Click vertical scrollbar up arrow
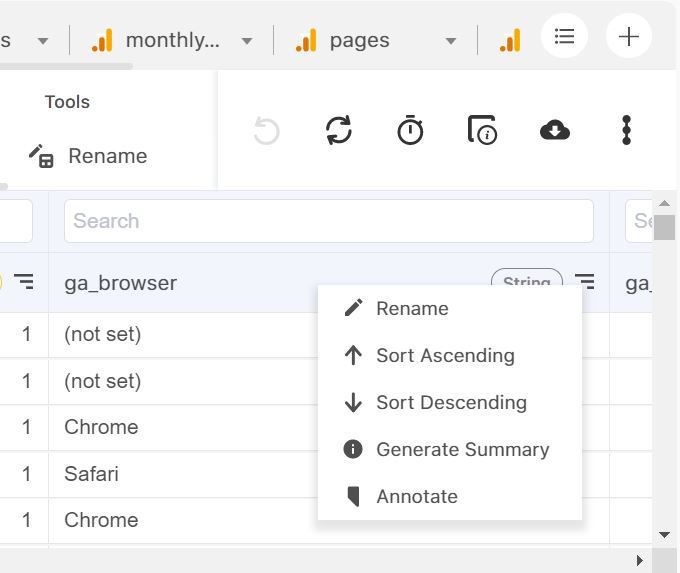Viewport: 680px width, 573px height. click(x=664, y=203)
